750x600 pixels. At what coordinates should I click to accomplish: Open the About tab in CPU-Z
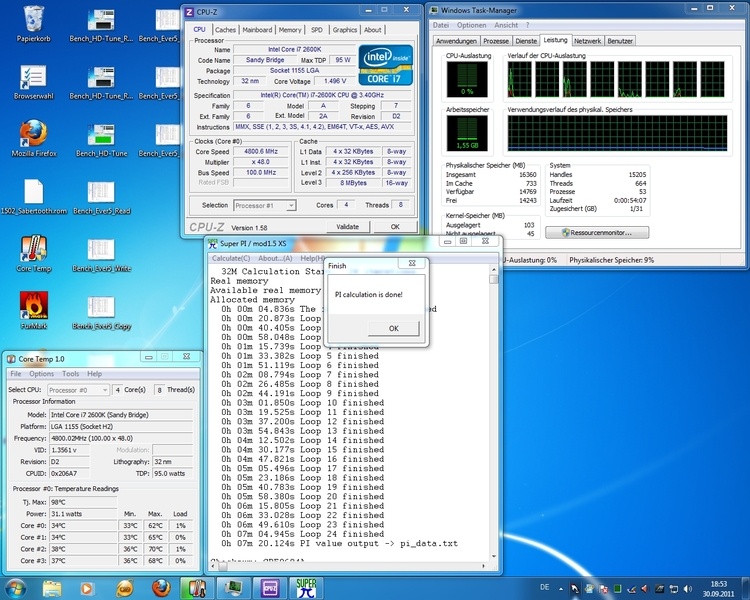[x=373, y=30]
